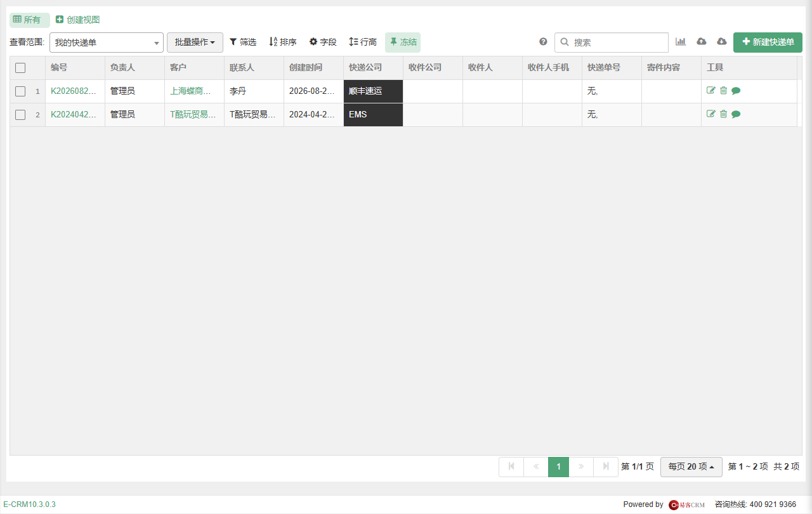Click the 创建时间 column header
Screen dimensions: 812x514
pyautogui.click(x=313, y=67)
